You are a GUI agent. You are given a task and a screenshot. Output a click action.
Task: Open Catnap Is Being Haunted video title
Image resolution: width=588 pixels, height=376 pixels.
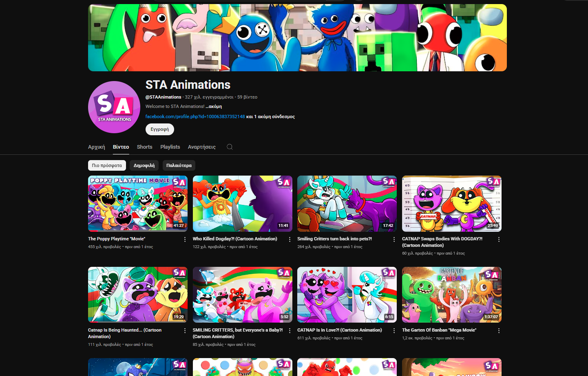coord(125,333)
